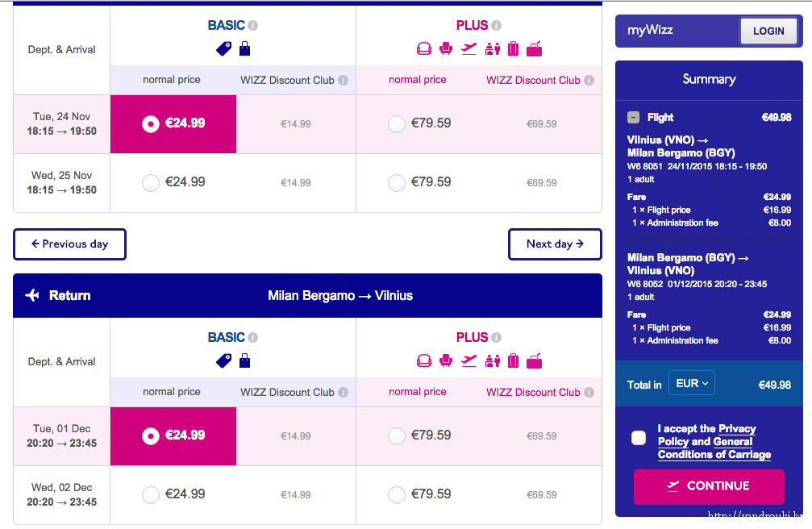Click the price tag icon under outbound BASIC
This screenshot has width=812, height=529.
pyautogui.click(x=223, y=48)
